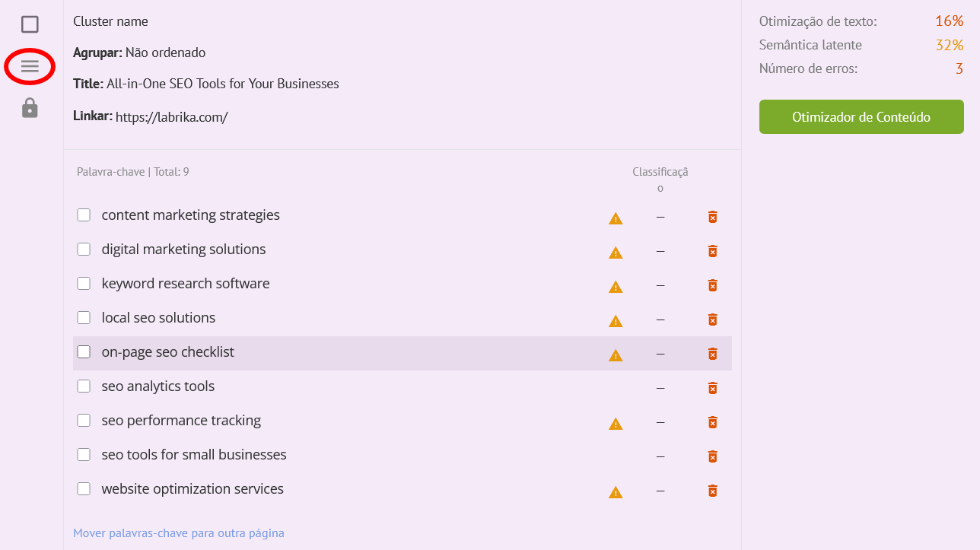The width and height of the screenshot is (980, 550).
Task: Click 'Mover palavras-chave para outra página' link
Action: point(178,533)
